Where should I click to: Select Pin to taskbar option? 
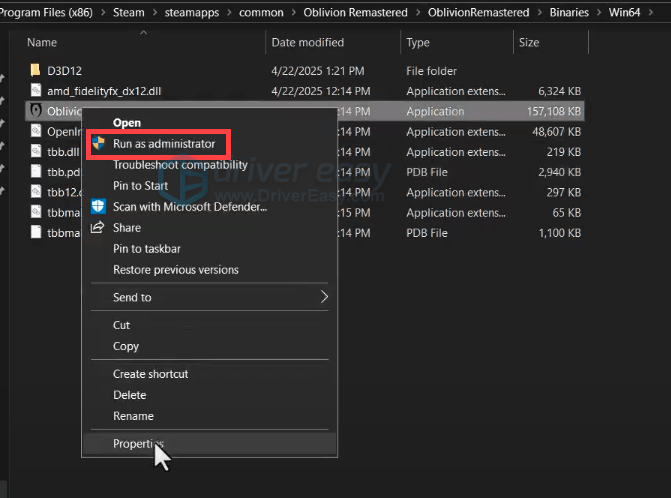[146, 249]
